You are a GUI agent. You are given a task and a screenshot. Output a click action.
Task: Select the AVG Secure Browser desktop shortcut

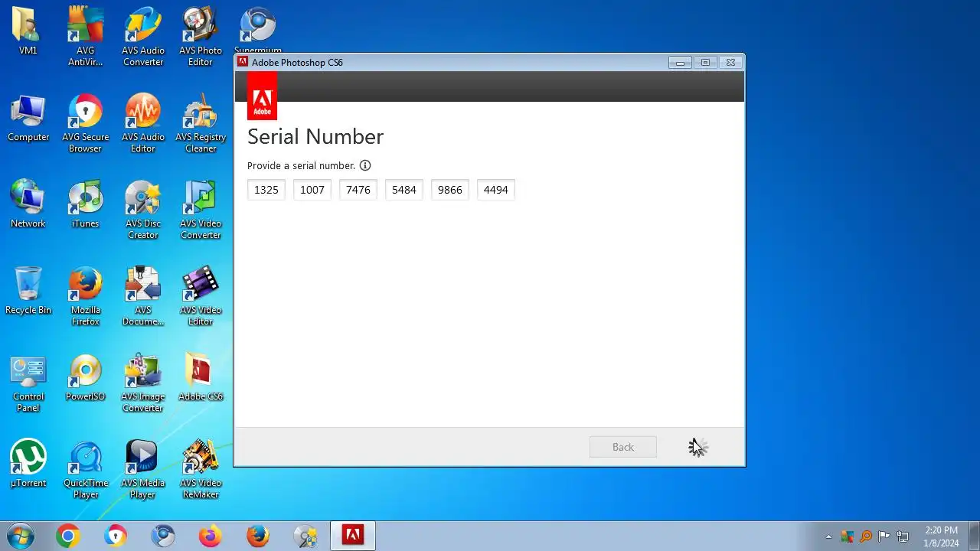pos(86,123)
